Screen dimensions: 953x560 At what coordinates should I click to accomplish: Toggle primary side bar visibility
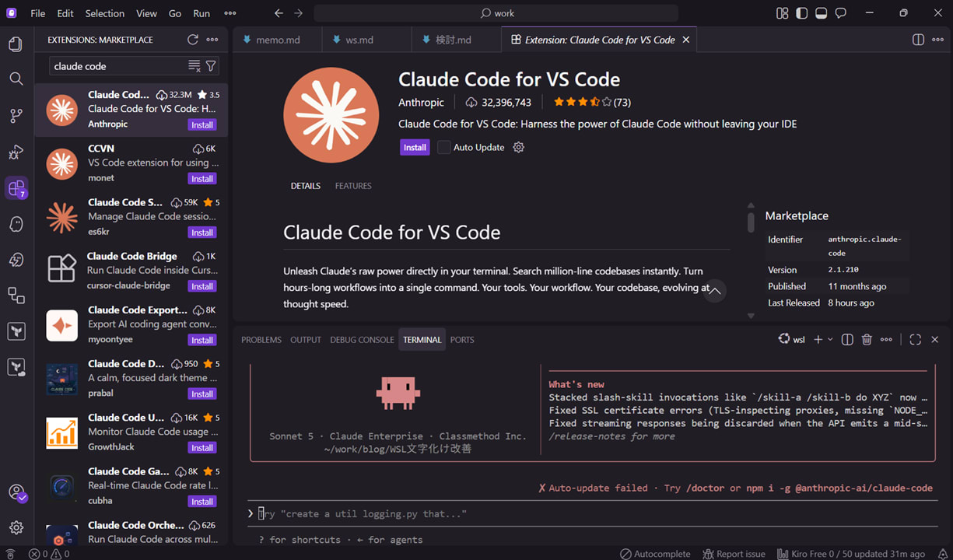click(x=802, y=13)
